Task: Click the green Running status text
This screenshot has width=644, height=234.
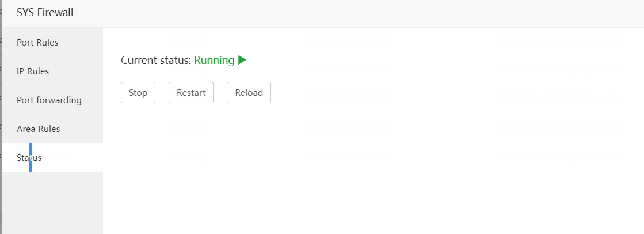Action: tap(214, 60)
